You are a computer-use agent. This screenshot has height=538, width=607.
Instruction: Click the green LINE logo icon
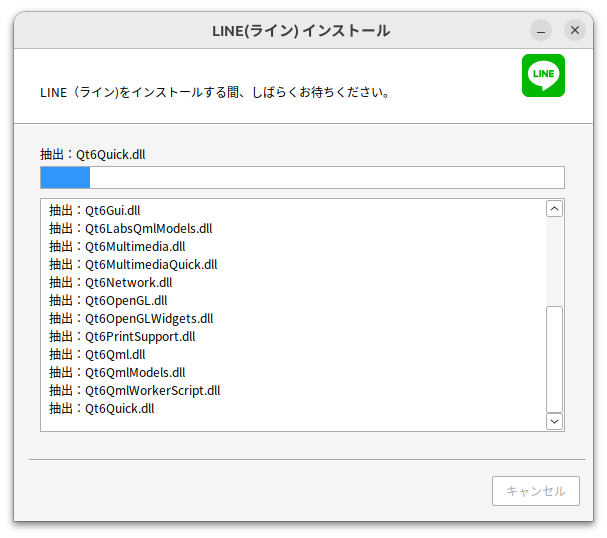coord(543,75)
